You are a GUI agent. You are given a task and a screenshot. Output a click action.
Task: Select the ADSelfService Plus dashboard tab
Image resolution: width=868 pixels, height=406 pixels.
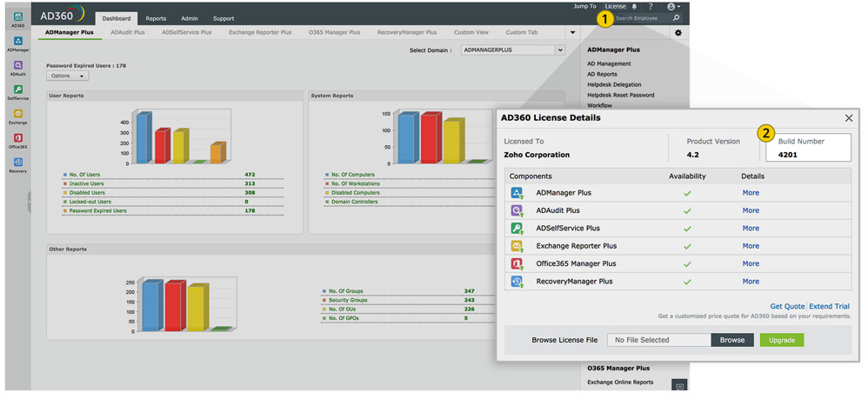186,33
